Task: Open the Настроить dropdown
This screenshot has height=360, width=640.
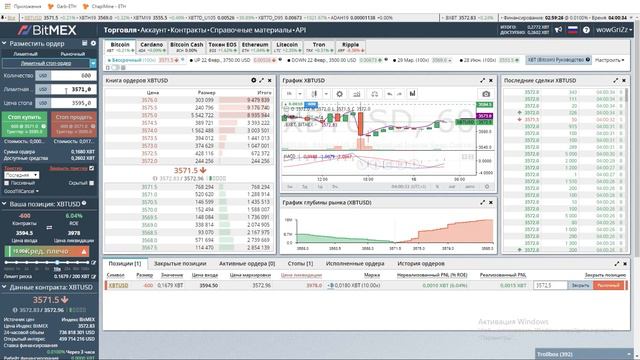Action: point(609,60)
